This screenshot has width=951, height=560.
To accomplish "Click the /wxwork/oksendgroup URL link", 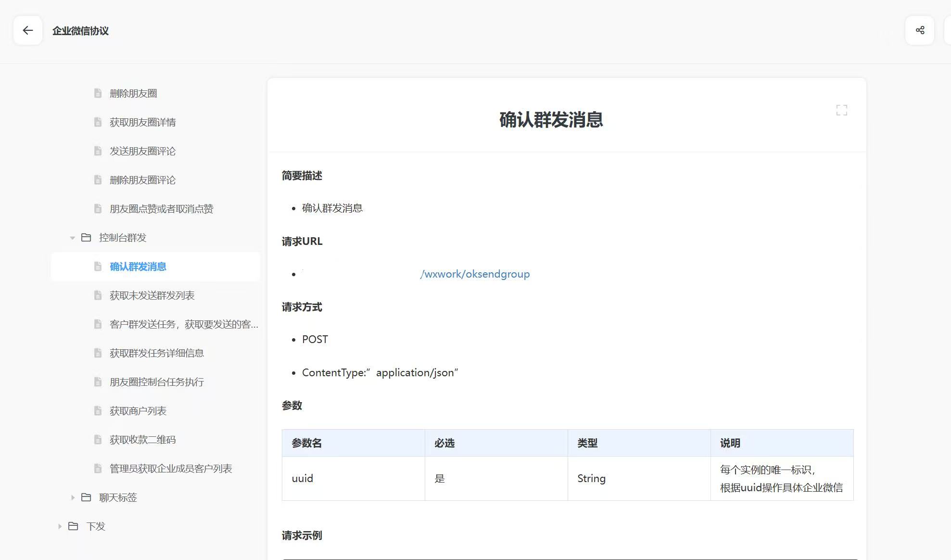I will pos(474,274).
